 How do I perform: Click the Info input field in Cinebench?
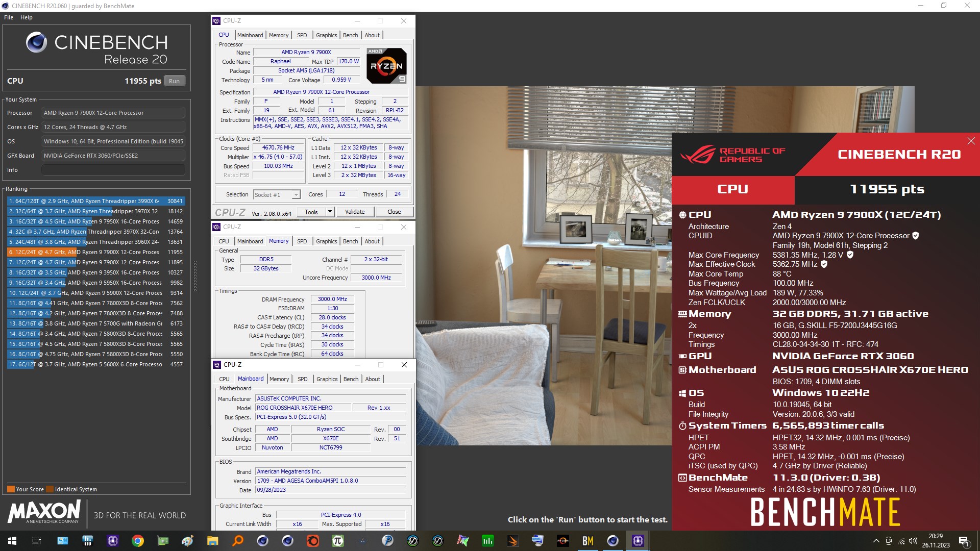(113, 170)
